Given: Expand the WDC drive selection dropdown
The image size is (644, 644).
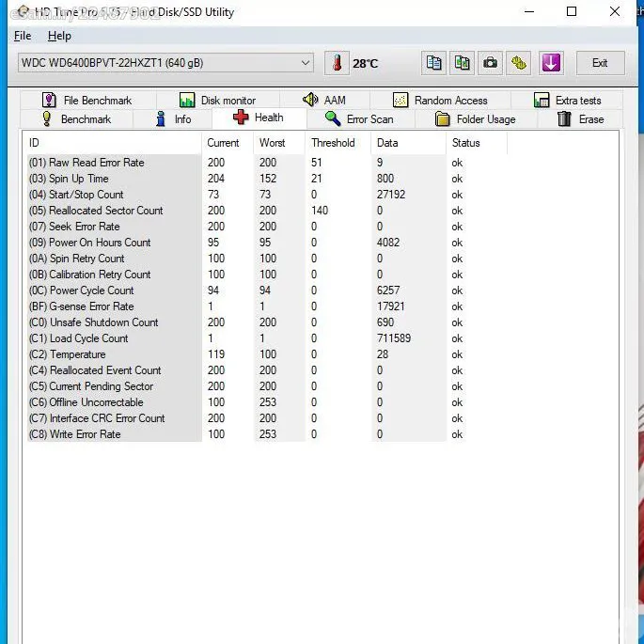Looking at the screenshot, I should tap(306, 63).
